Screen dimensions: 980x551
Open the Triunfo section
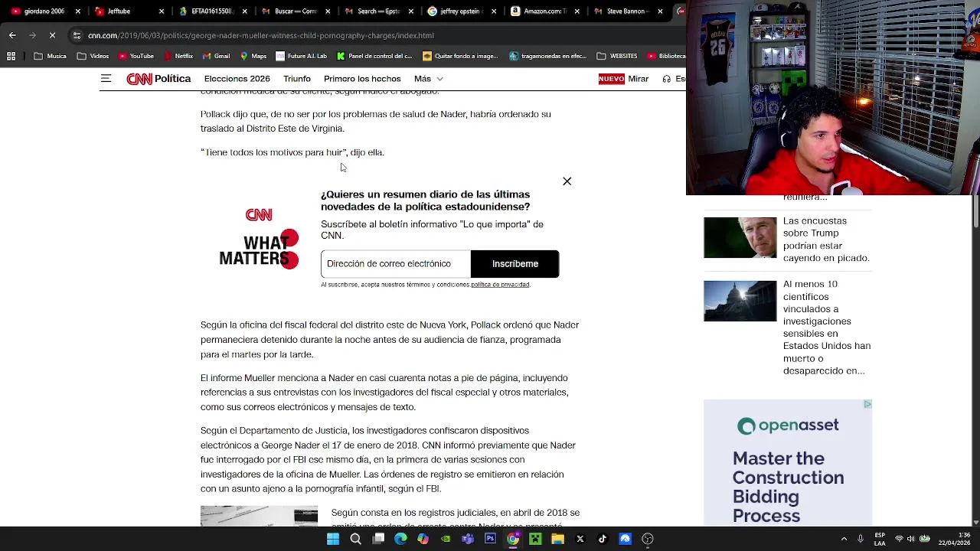(297, 79)
